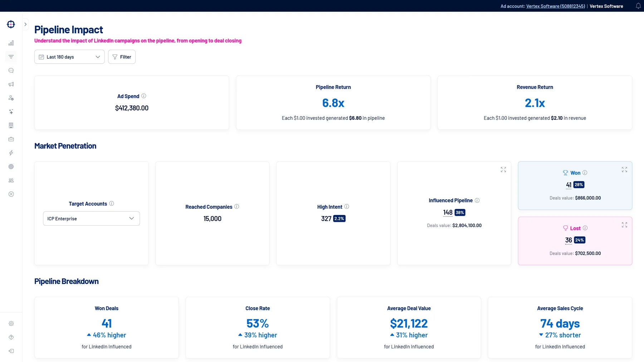Open the Last 180 days date dropdown
The height and width of the screenshot is (362, 644).
(69, 57)
